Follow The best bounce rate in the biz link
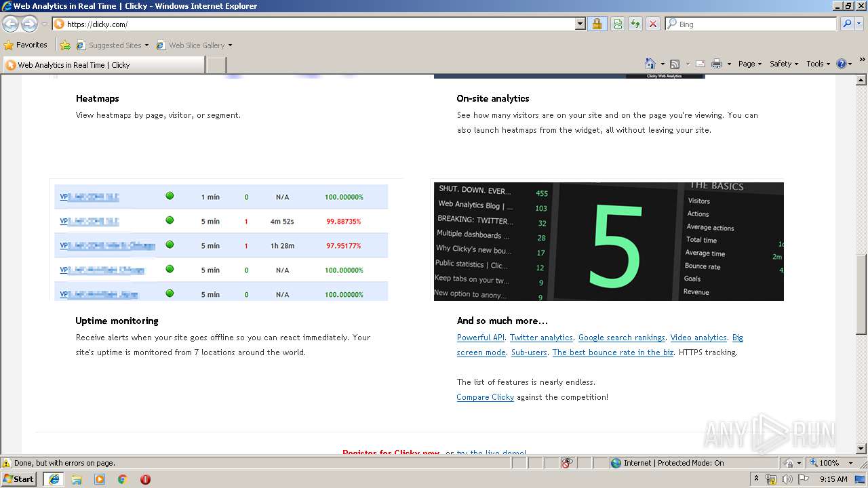Screen dimensions: 868x488 [613, 352]
